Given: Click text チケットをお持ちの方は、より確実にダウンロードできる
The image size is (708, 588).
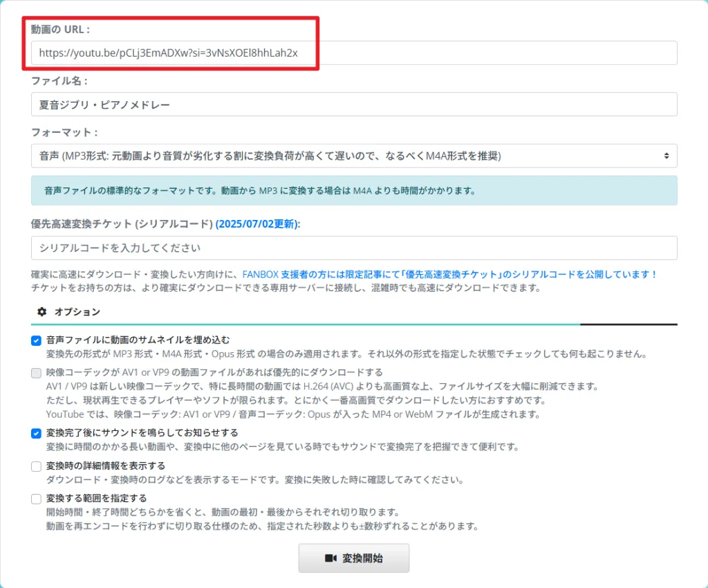Looking at the screenshot, I should point(286,288).
